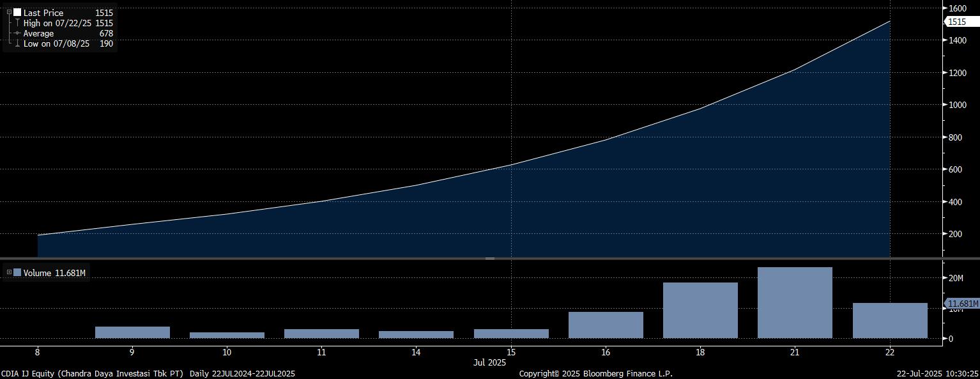Collapse the Last Price legend tree
This screenshot has width=980, height=379.
9,12
